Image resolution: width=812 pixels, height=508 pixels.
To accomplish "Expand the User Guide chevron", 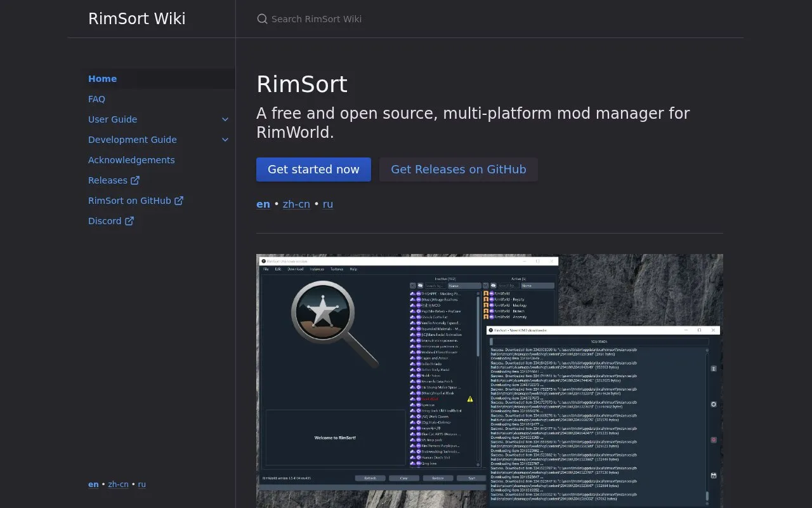I will 225,119.
